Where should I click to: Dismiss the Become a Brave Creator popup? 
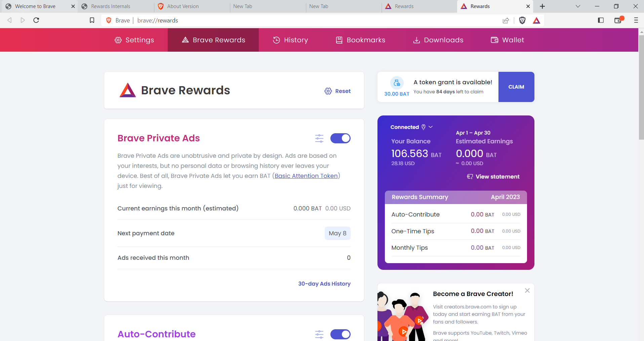(527, 290)
